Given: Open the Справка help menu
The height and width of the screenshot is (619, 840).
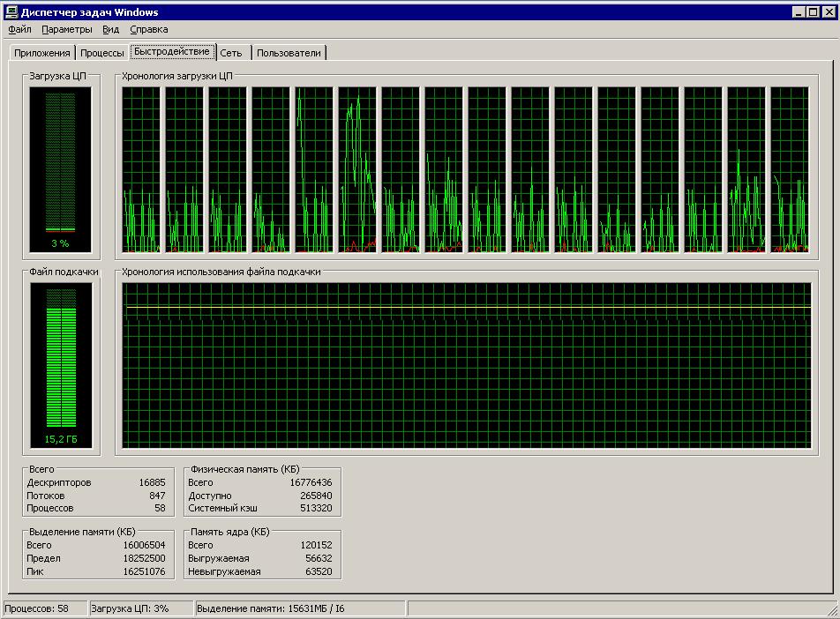Looking at the screenshot, I should [x=148, y=29].
